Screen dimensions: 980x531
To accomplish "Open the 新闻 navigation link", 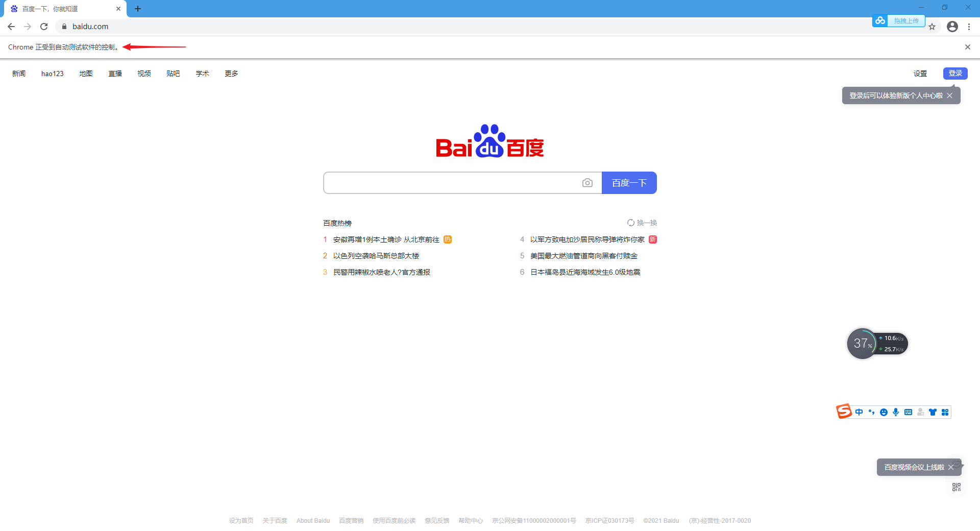I will 19,74.
